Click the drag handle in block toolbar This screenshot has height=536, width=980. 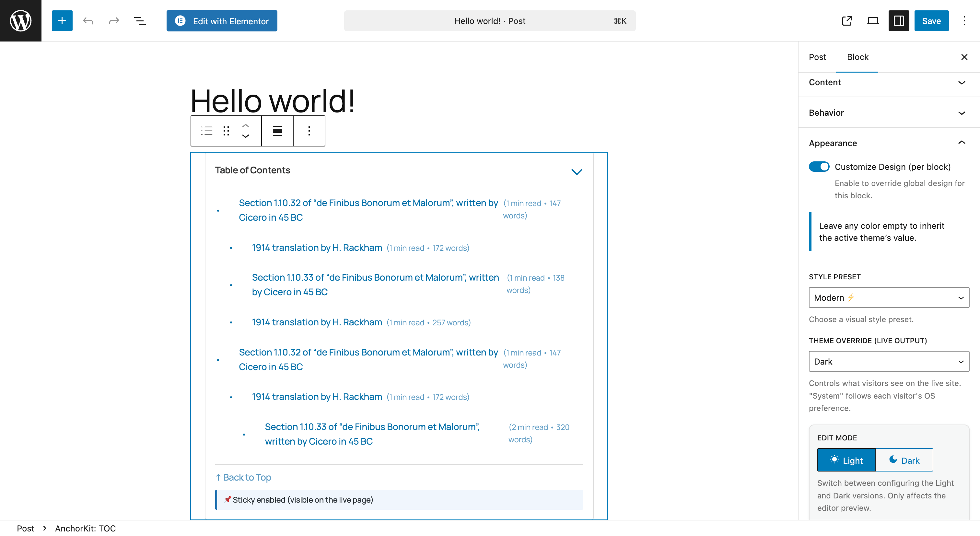tap(226, 131)
